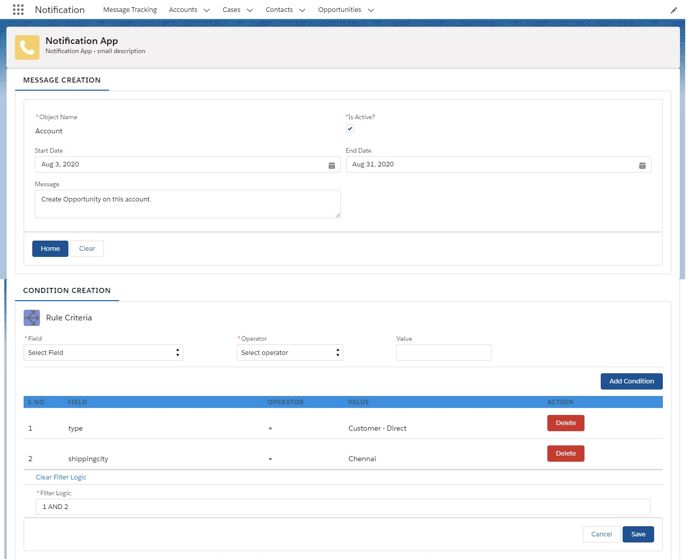691x559 pixels.
Task: Click the Add Condition button
Action: click(631, 381)
